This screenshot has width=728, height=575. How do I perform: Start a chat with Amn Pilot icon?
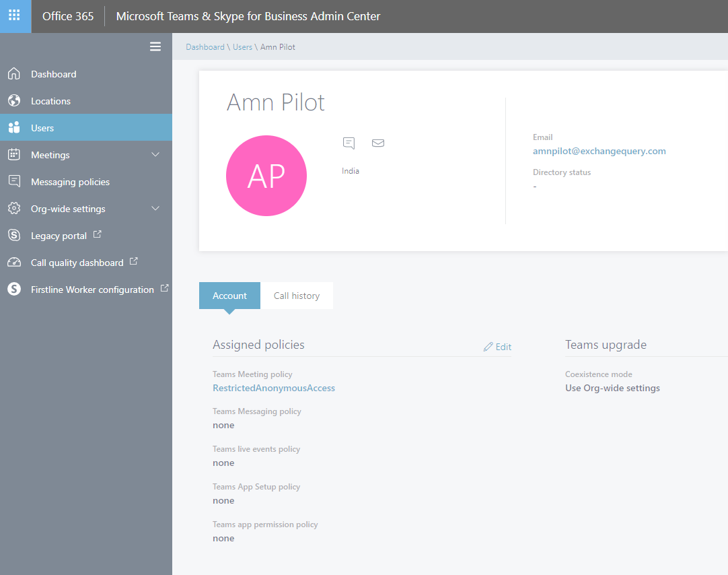(x=349, y=143)
